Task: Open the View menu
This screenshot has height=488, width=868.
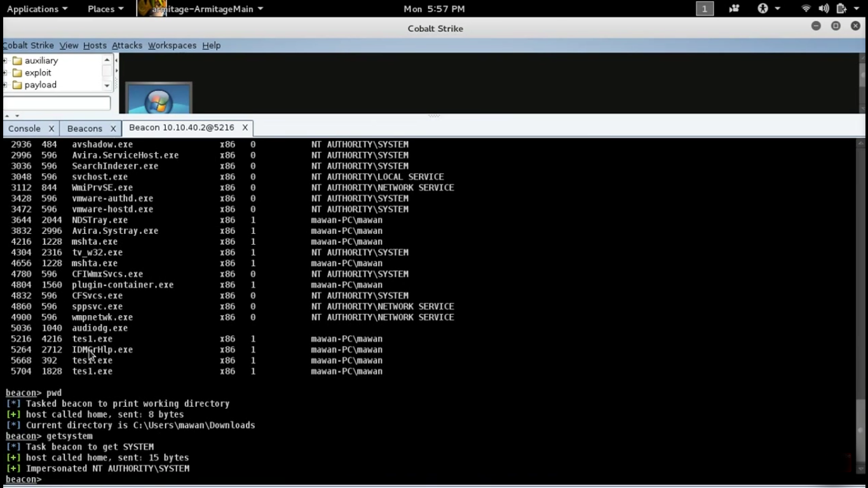Action: pyautogui.click(x=69, y=46)
